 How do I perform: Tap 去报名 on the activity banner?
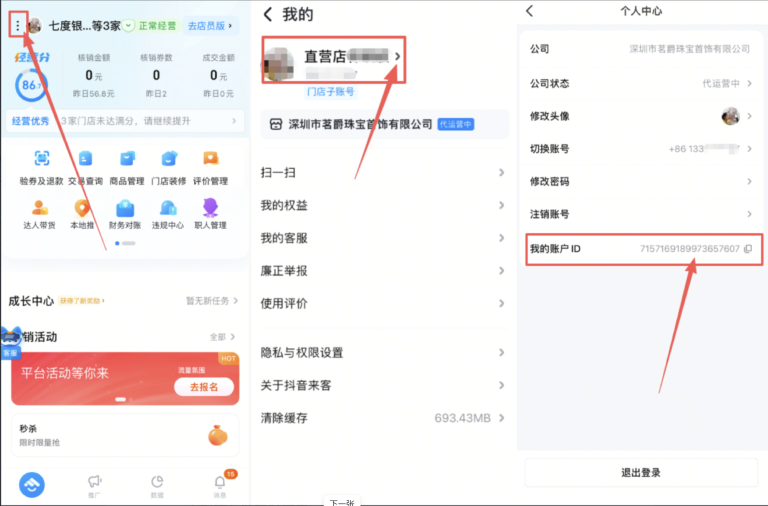click(204, 387)
